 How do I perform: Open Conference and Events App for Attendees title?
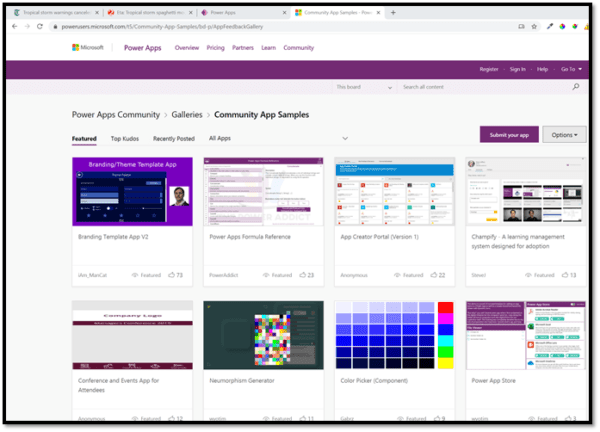[118, 385]
